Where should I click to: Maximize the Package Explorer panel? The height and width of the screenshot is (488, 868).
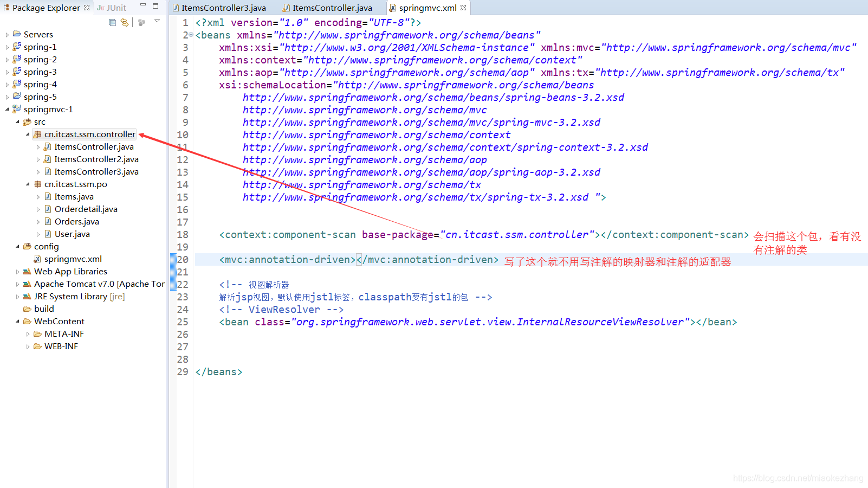[x=156, y=6]
